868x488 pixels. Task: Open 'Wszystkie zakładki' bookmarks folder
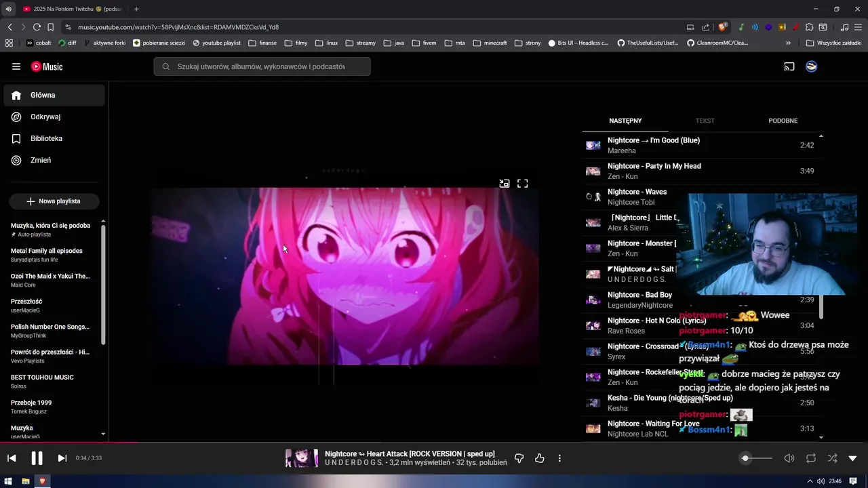coord(833,43)
